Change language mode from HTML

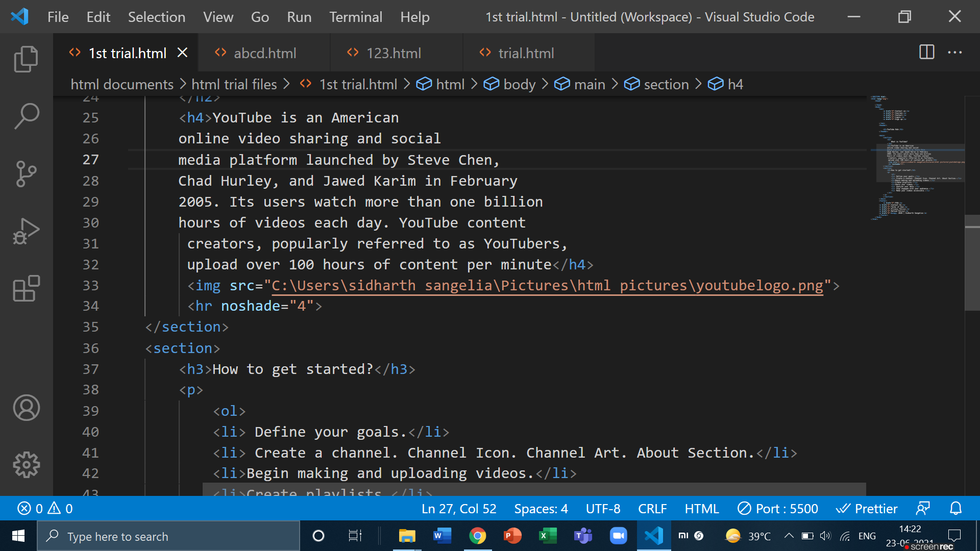click(701, 508)
